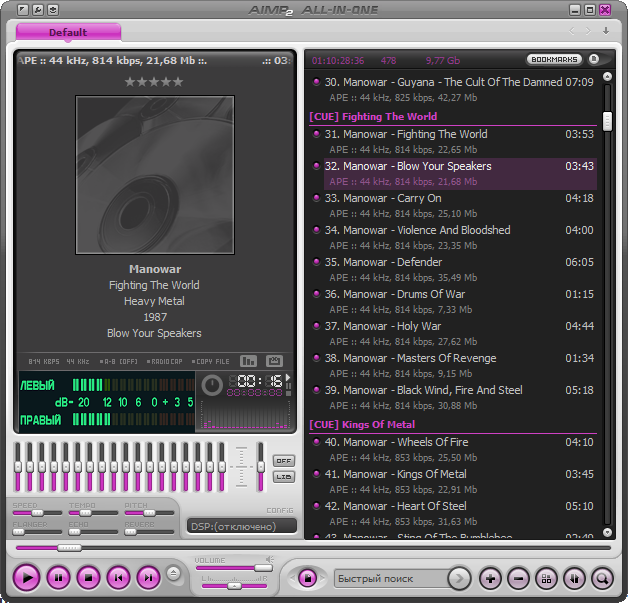Select the Default playlist tab

(68, 32)
